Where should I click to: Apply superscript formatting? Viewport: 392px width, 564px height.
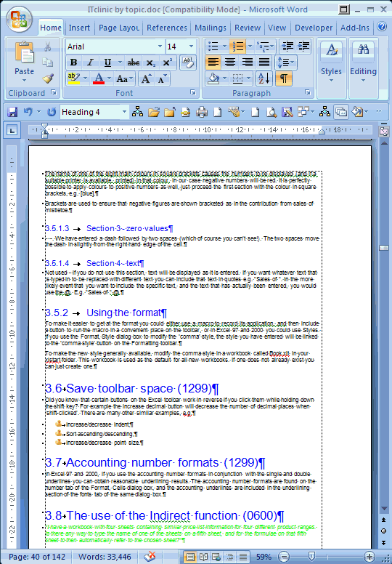click(167, 63)
